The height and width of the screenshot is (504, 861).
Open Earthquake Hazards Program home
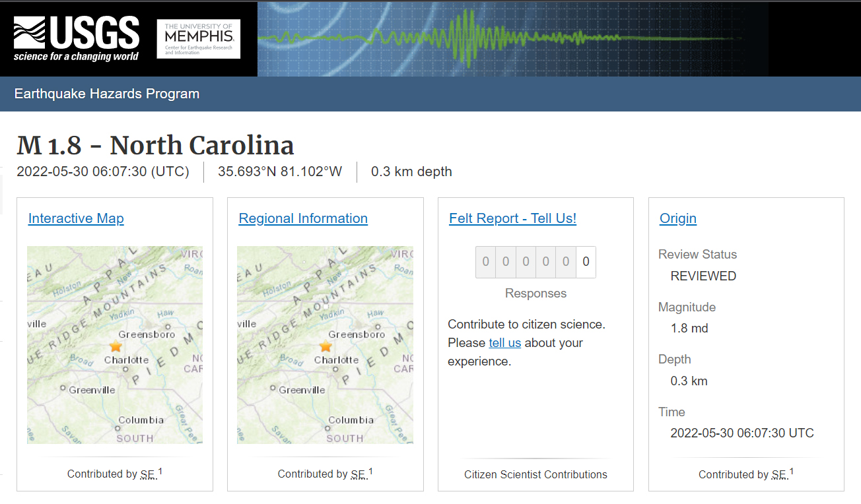pos(106,94)
